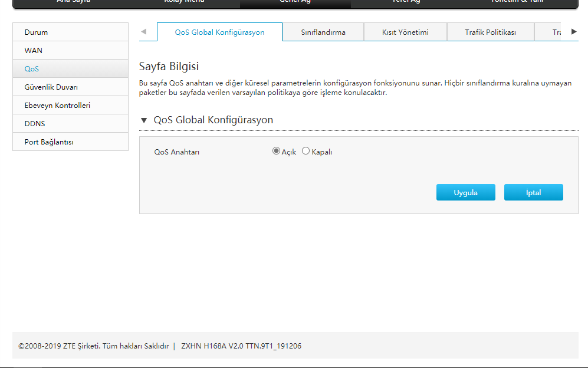
Task: Open Ebeveyn Kontrolleri in the sidebar
Action: point(71,106)
